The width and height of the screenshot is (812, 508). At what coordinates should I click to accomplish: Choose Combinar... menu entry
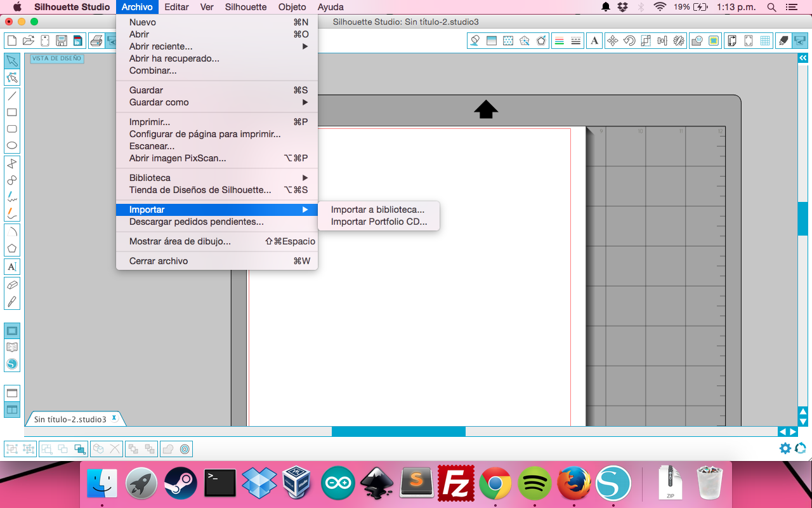tap(217, 70)
